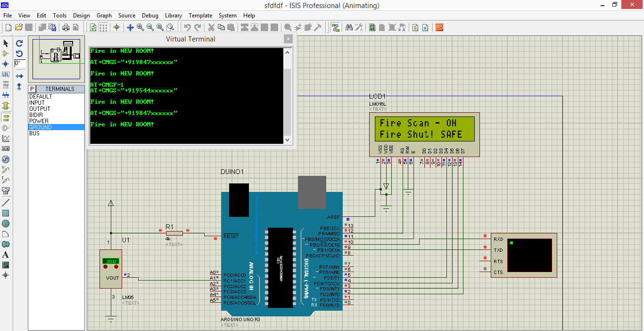Open the Template menu
644x331 pixels.
pos(200,15)
